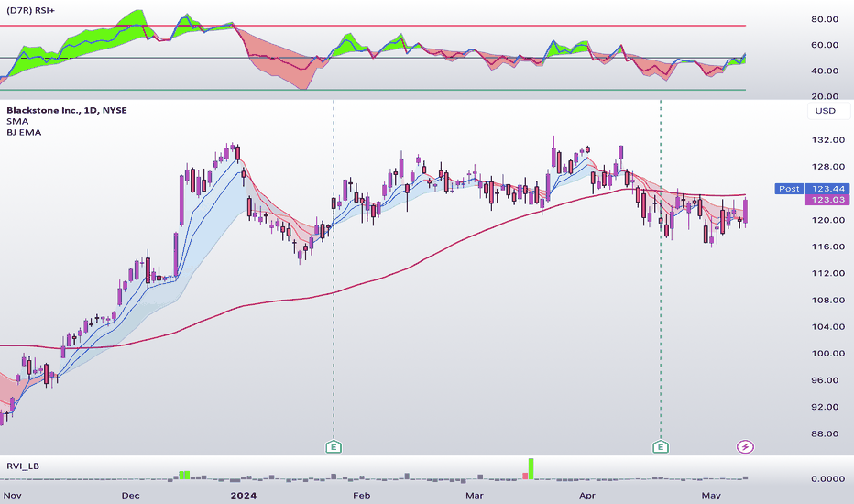The height and width of the screenshot is (504, 854).
Task: Click the RVI 0.0000 scale label
Action: click(x=827, y=479)
